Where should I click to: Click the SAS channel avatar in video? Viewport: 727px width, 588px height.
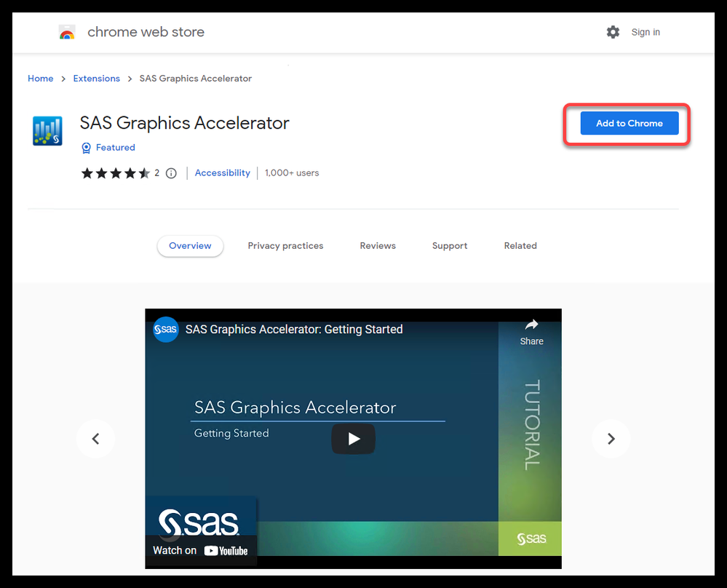click(166, 330)
